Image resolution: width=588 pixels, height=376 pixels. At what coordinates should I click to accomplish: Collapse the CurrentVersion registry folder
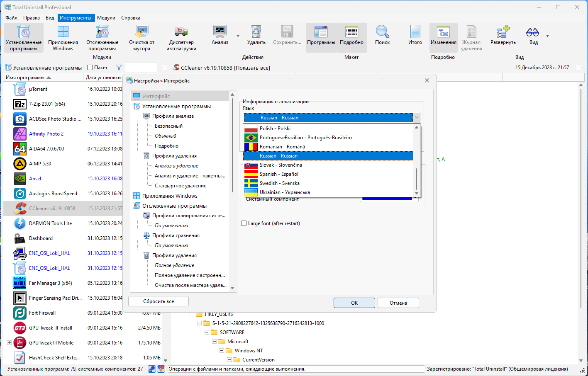click(x=229, y=360)
